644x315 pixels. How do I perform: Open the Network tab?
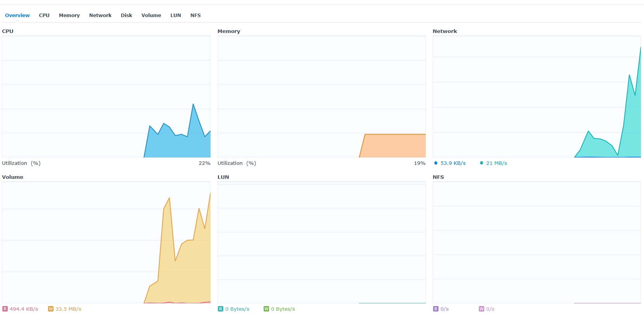coord(100,16)
